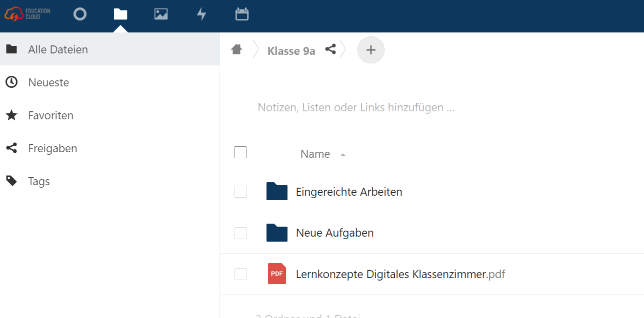The width and height of the screenshot is (644, 318).
Task: Click the home breadcrumb icon
Action: [x=236, y=49]
